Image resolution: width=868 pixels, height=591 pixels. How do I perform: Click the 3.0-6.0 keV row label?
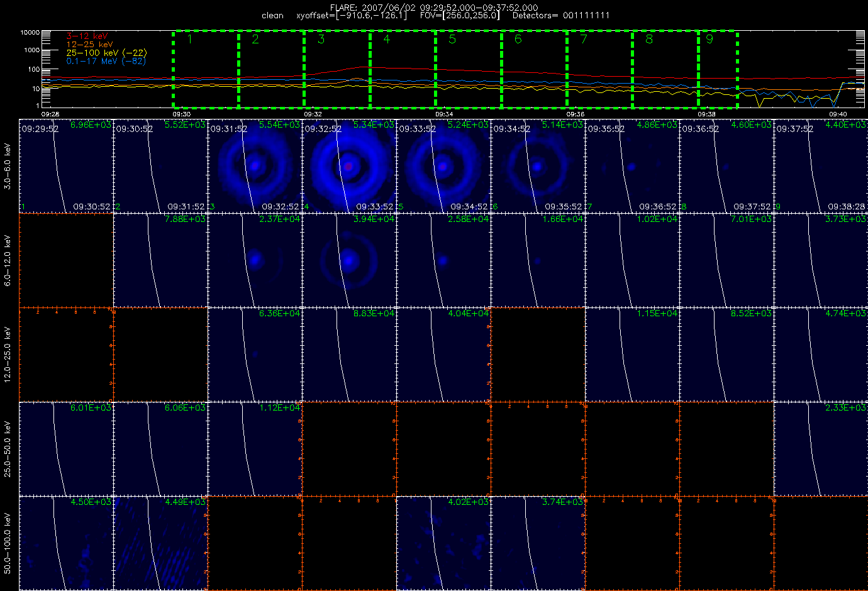[x=8, y=166]
